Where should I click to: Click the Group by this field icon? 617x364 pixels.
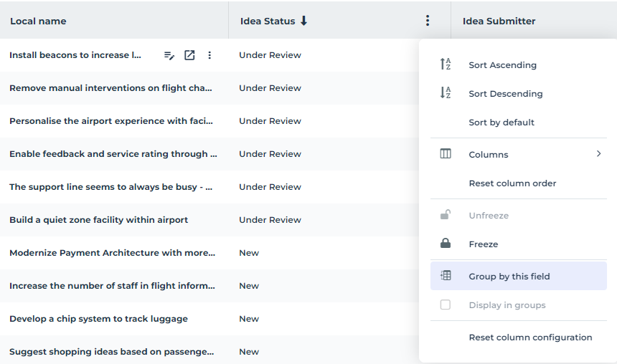click(x=446, y=276)
